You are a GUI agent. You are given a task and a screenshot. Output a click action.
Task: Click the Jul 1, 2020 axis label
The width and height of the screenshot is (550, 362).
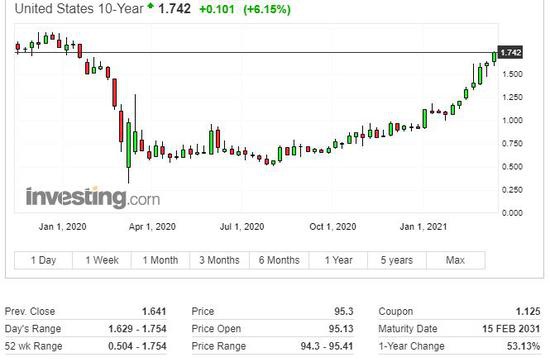(x=242, y=227)
